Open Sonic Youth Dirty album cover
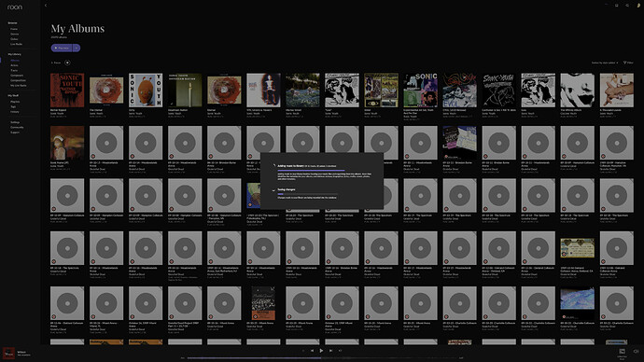The width and height of the screenshot is (644, 362). (146, 90)
